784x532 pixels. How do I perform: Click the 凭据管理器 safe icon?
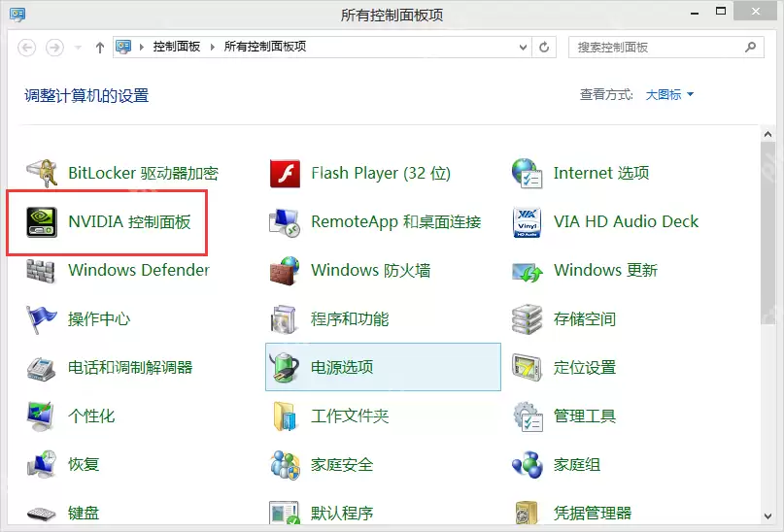coord(527,513)
